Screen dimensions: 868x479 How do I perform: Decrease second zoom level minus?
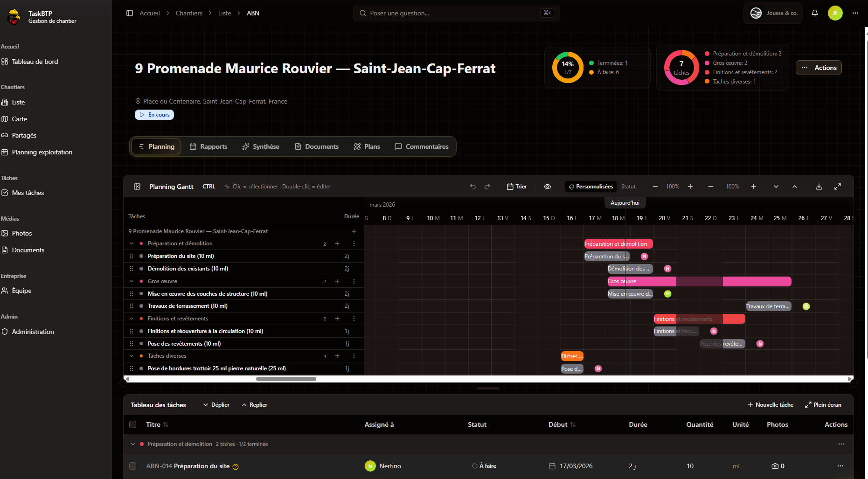pos(710,187)
